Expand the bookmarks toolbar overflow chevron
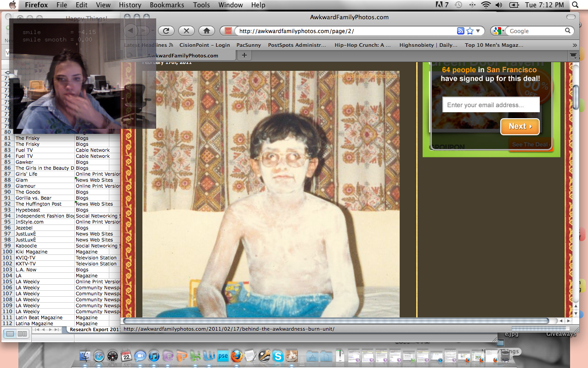Image resolution: width=588 pixels, height=368 pixels. tap(574, 45)
